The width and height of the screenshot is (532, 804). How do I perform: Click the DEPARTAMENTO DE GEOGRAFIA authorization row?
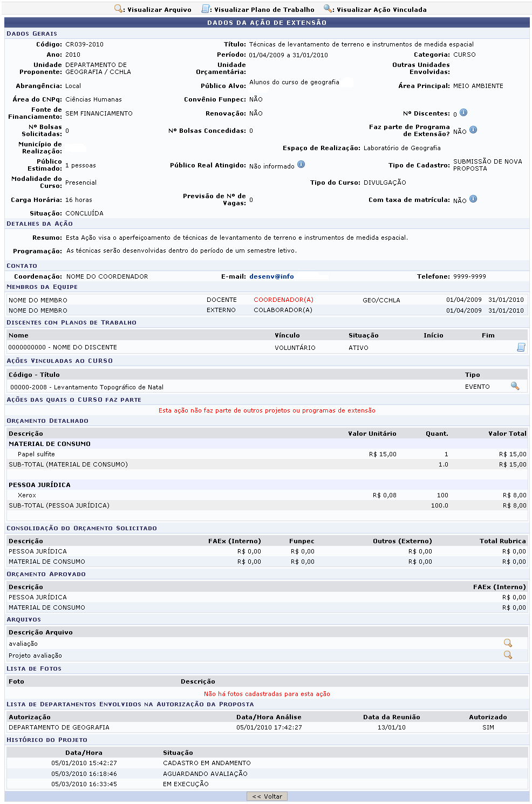click(267, 727)
